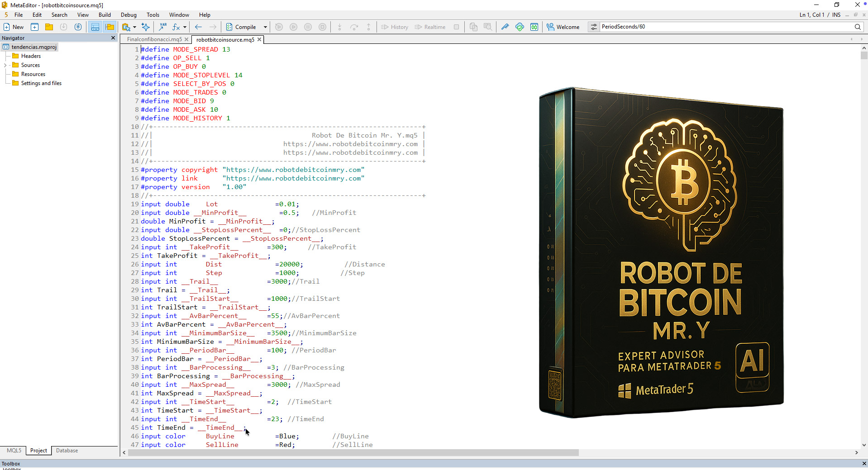Image resolution: width=868 pixels, height=470 pixels.
Task: Switch to the Finalconfibonacci.mq5 tab
Action: coord(154,39)
